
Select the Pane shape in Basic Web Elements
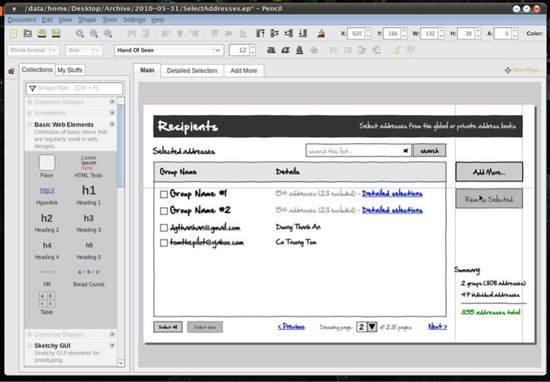click(x=47, y=166)
